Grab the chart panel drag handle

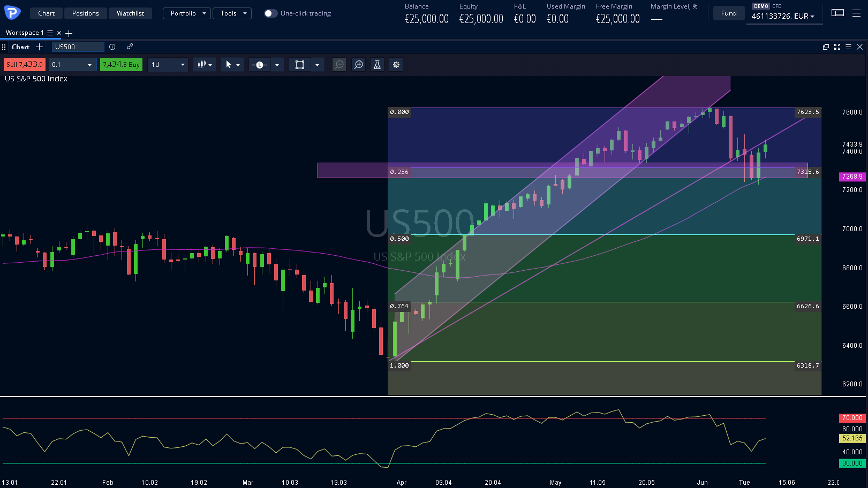tap(4, 47)
